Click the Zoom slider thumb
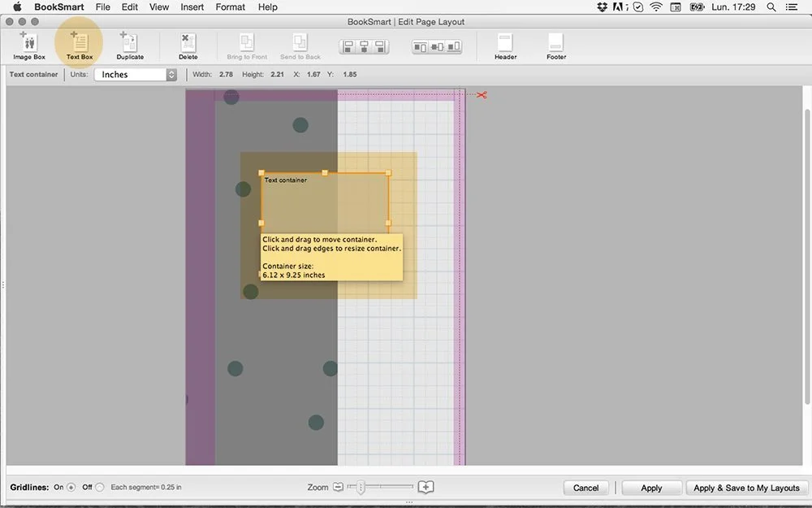 click(361, 487)
